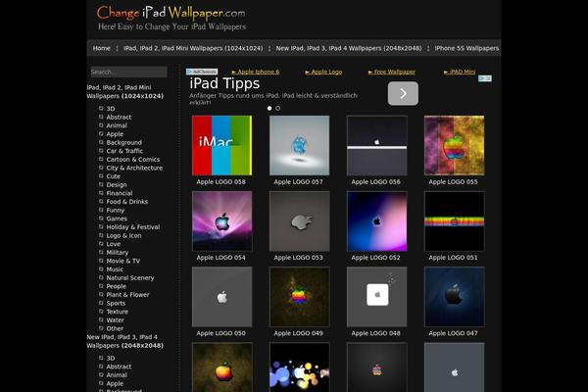Select the second ad carousel dot

coord(278,108)
